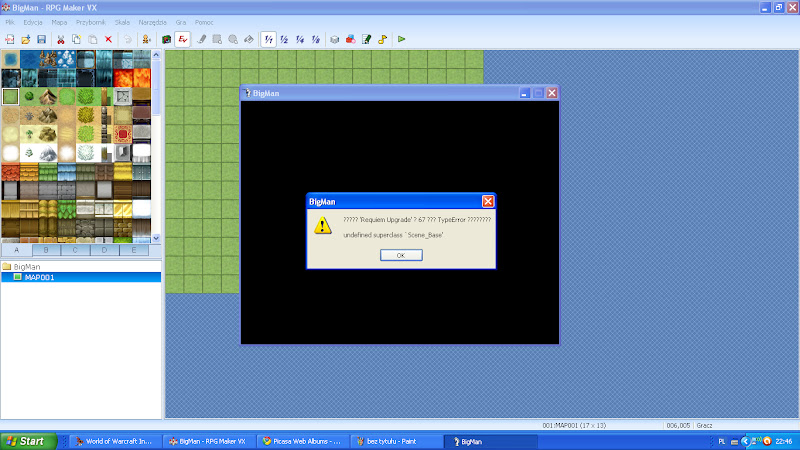Open the Script Editor icon

click(366, 39)
